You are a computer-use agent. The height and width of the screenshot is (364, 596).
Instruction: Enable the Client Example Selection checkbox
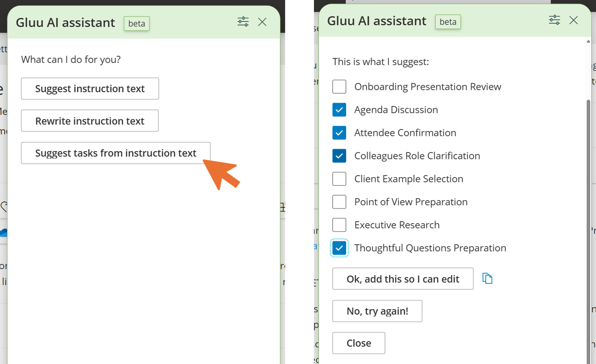[339, 179]
